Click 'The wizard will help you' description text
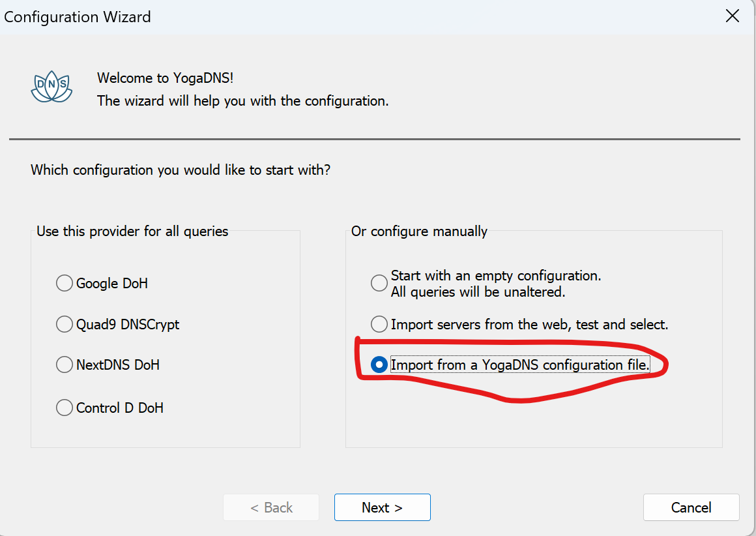 tap(242, 101)
